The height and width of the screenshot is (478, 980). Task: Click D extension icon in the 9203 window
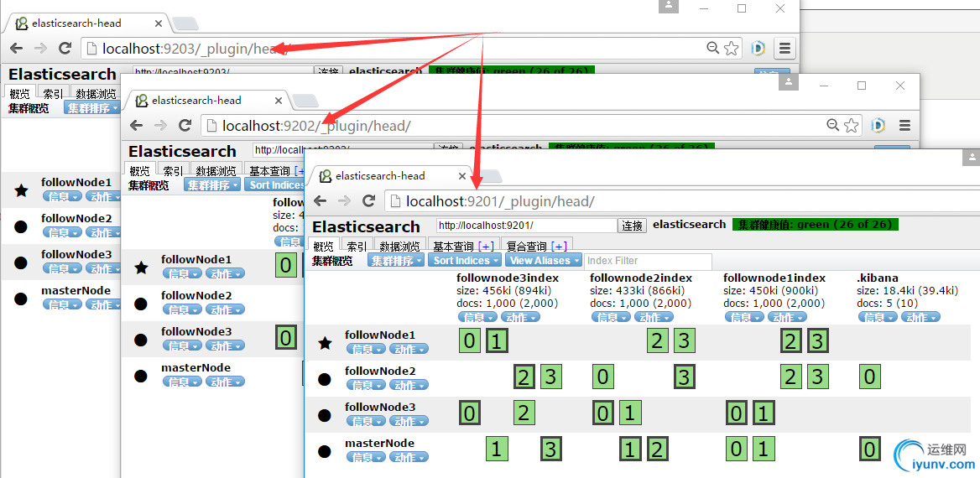[x=758, y=48]
